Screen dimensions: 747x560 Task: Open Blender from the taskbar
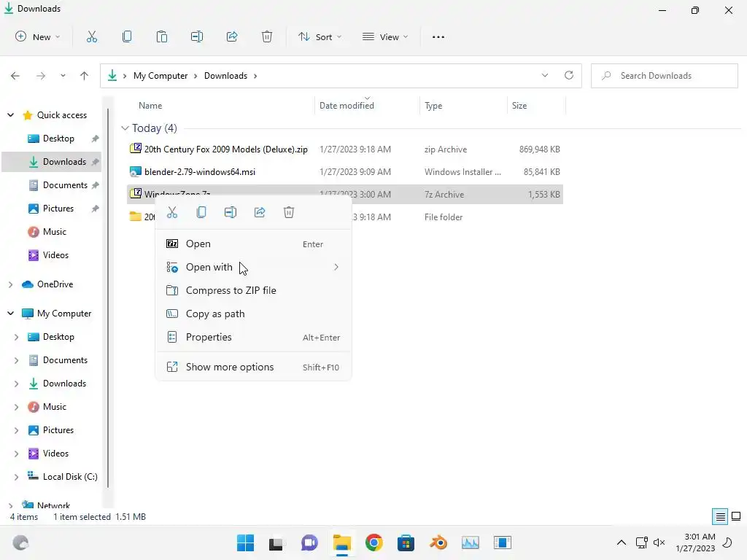pos(438,542)
